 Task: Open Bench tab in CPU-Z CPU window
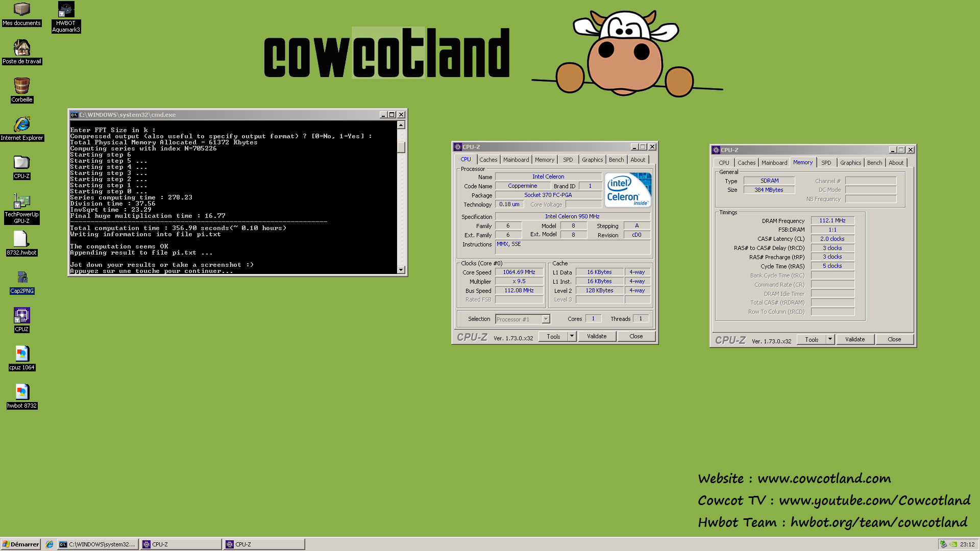click(x=616, y=160)
